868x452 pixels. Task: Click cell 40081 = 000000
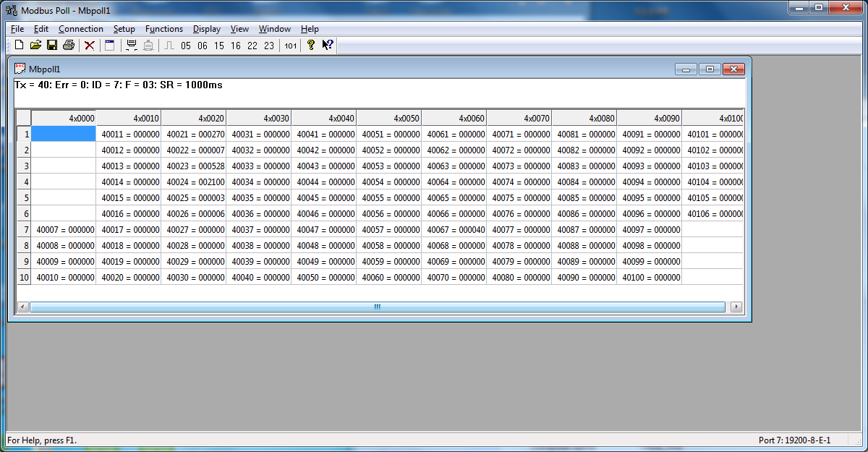[584, 134]
